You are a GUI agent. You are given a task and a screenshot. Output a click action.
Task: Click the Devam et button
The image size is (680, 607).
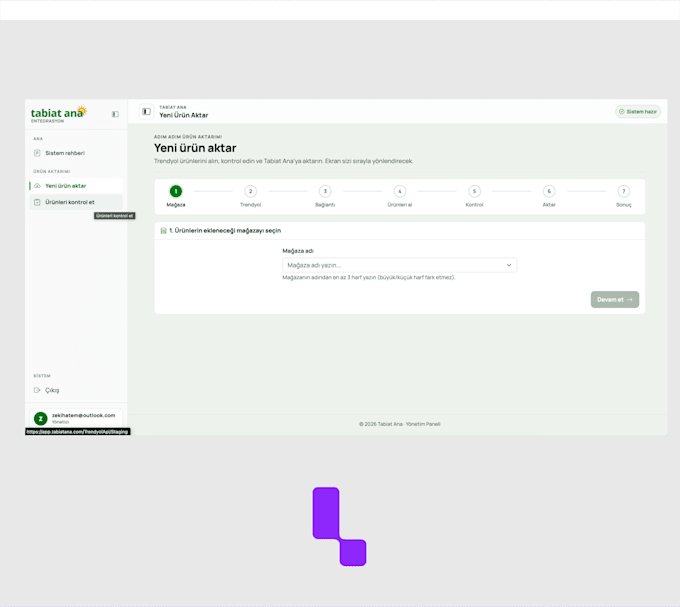point(615,300)
